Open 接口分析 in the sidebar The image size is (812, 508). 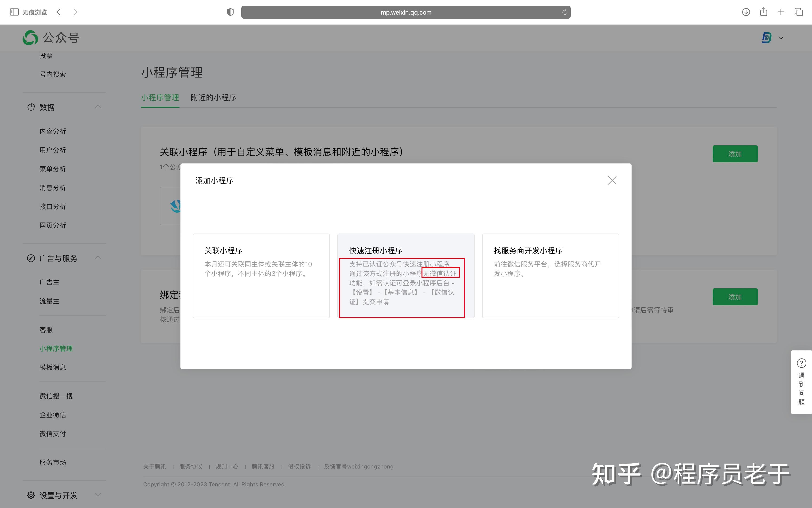(x=53, y=207)
